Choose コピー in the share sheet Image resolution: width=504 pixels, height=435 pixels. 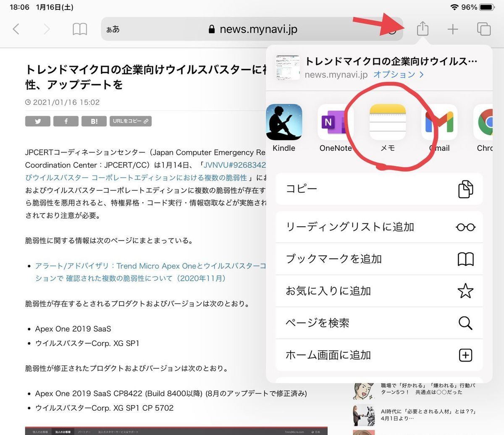pos(379,189)
